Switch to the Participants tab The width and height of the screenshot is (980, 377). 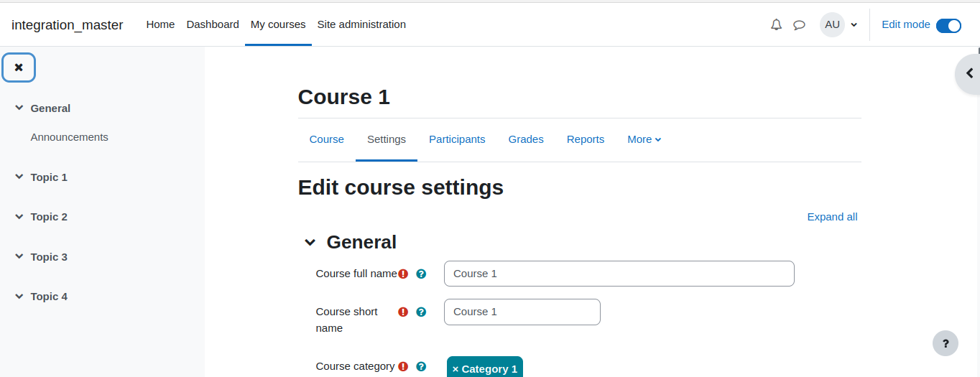457,139
